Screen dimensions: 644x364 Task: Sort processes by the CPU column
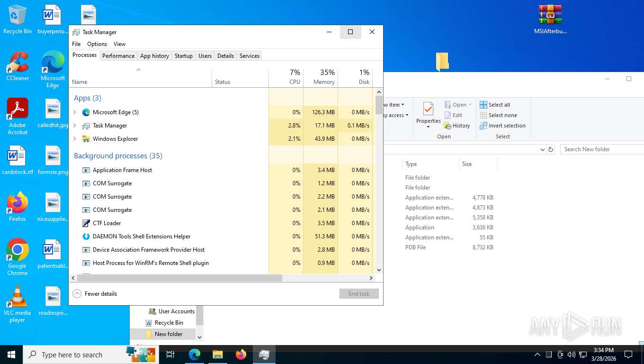286,77
